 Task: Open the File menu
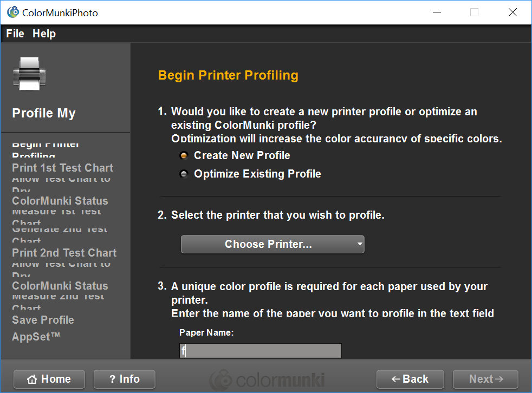pyautogui.click(x=15, y=34)
